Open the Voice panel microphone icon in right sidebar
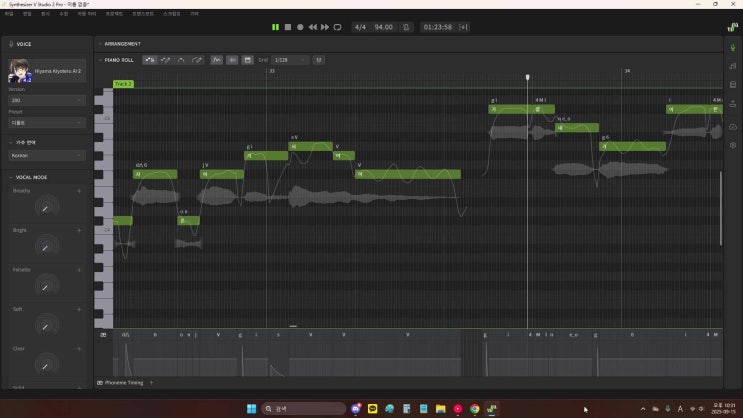Screen dimensions: 743x418 coord(733,45)
